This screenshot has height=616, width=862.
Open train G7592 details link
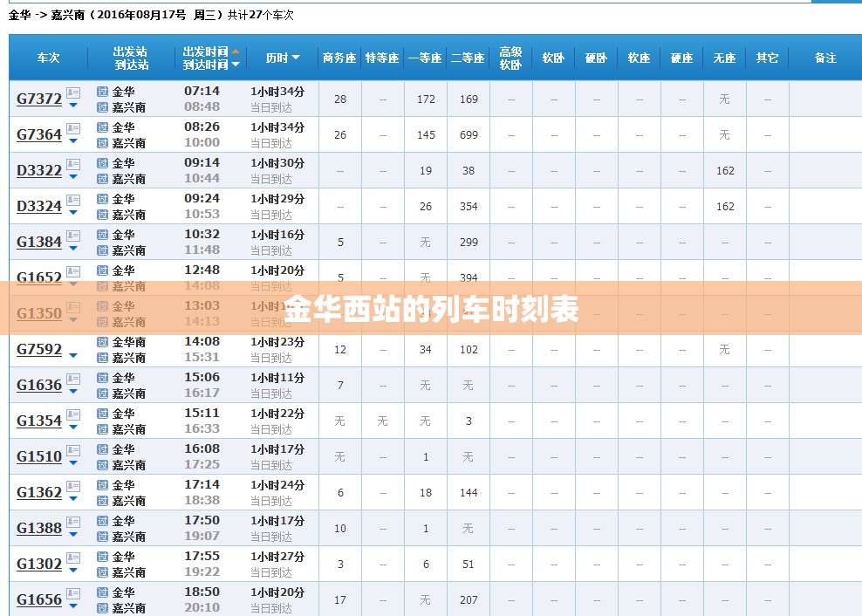click(39, 349)
